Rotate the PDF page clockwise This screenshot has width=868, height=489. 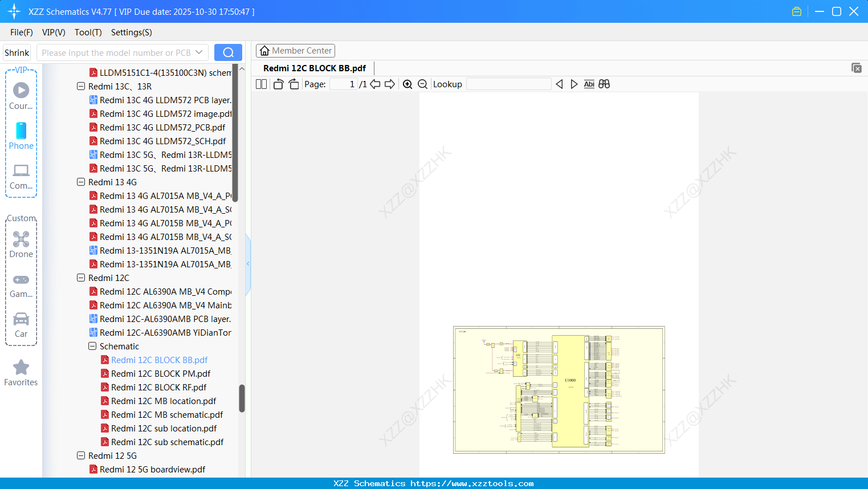tap(293, 84)
